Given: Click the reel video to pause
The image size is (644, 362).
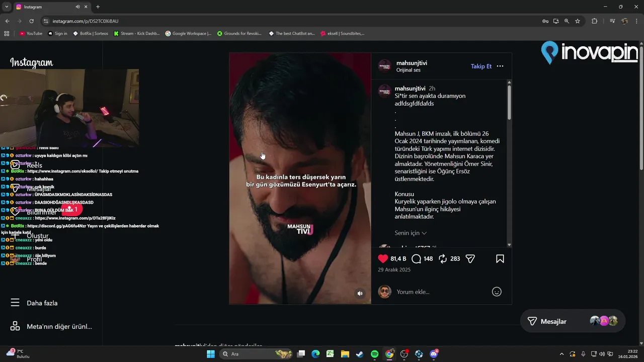Looking at the screenshot, I should click(300, 178).
